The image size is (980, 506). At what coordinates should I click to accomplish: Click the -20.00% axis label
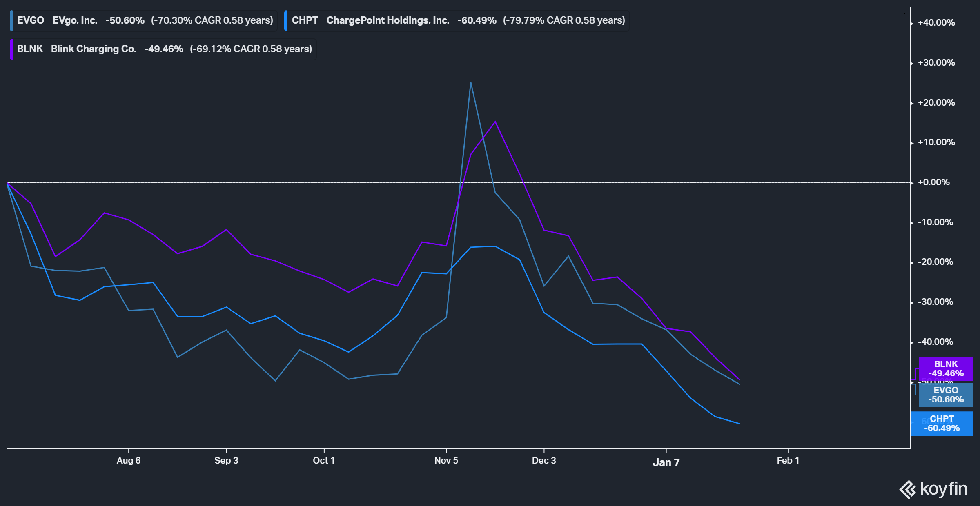coord(935,262)
